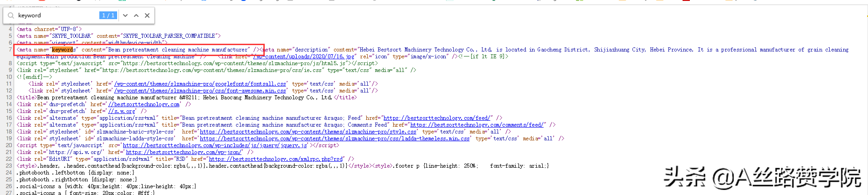Open the xmlrpc.php?rsd link
The image size is (868, 195).
(x=276, y=159)
